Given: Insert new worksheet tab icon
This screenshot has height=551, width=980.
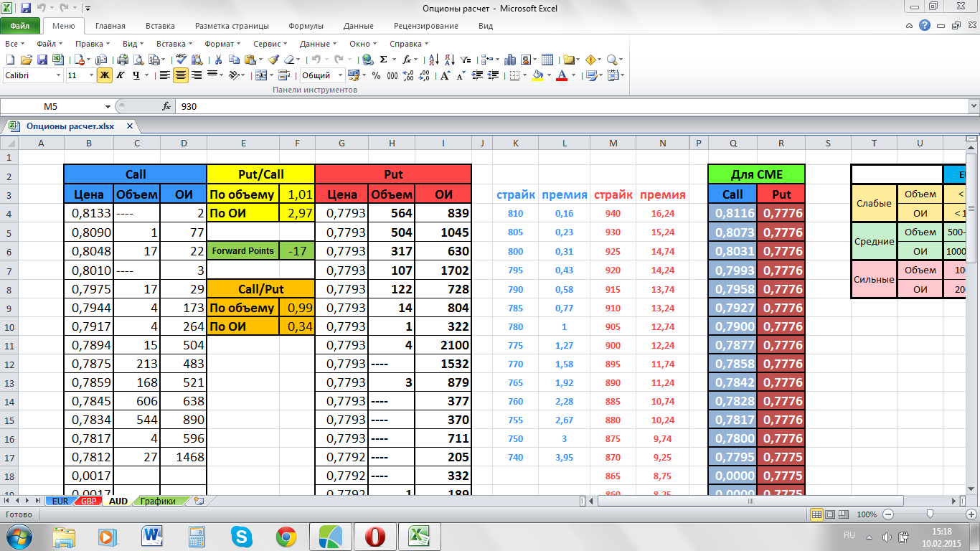Looking at the screenshot, I should [x=199, y=501].
